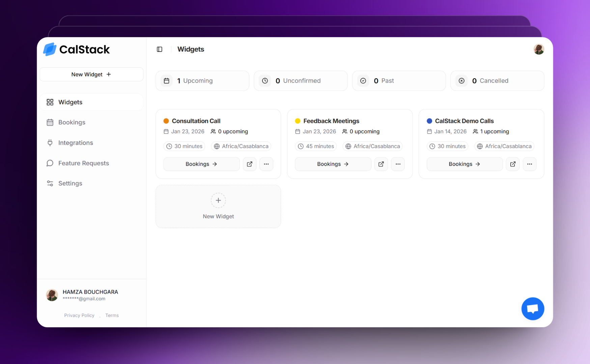
Task: Click the dashed New Widget card
Action: click(218, 206)
